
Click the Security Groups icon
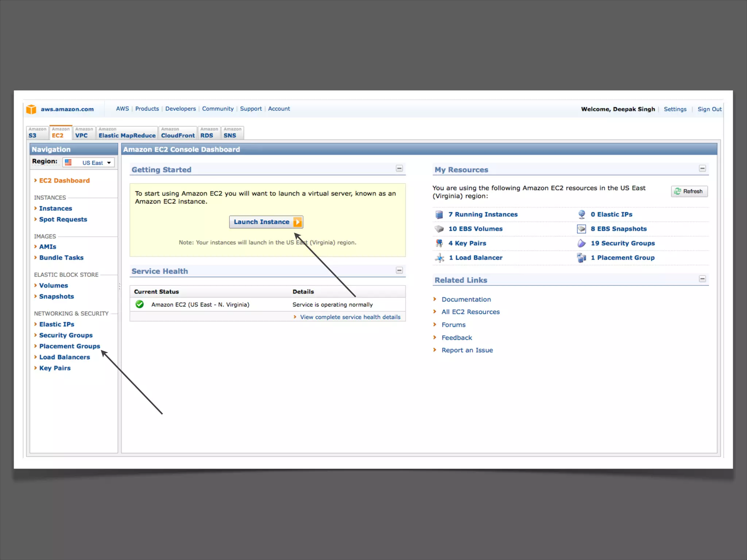(581, 243)
